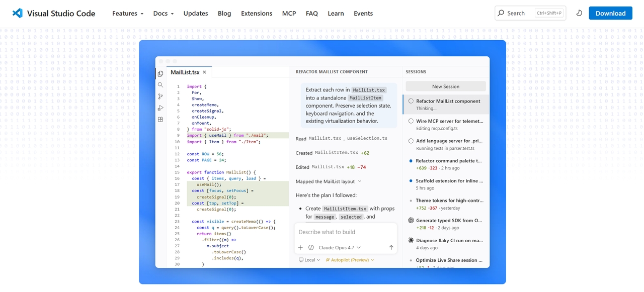The image size is (644, 292).
Task: Click the tools icon beside the model picker
Action: [311, 248]
